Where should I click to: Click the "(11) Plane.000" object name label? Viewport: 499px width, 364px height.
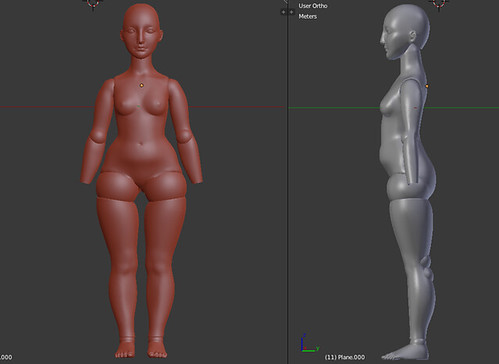point(345,357)
